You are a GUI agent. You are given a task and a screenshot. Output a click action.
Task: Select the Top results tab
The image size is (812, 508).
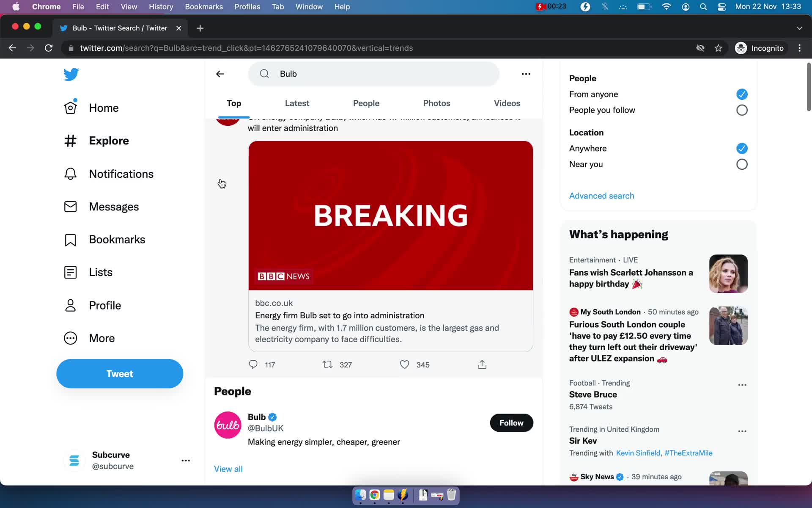click(x=234, y=103)
